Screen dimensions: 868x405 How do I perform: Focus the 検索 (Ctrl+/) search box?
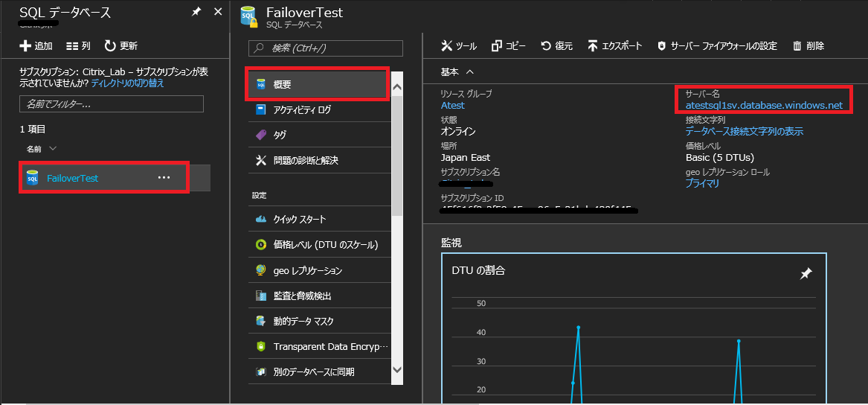point(326,48)
